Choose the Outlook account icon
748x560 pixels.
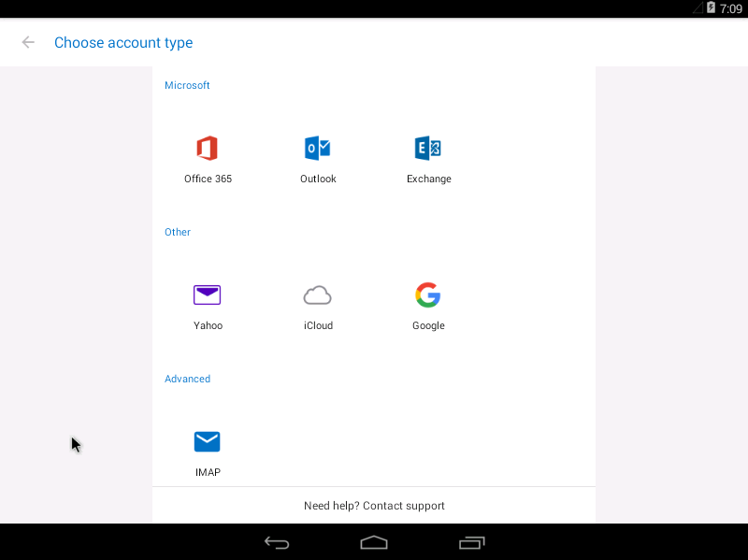pos(317,148)
